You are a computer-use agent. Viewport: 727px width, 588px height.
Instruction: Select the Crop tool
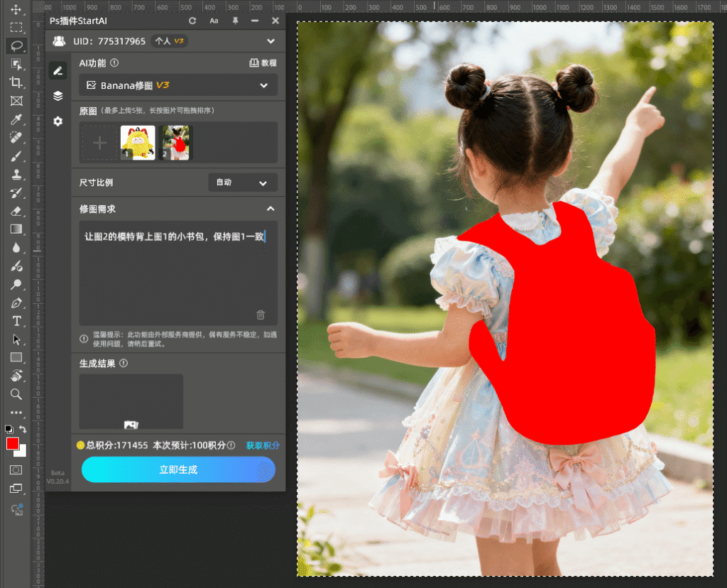tap(16, 82)
